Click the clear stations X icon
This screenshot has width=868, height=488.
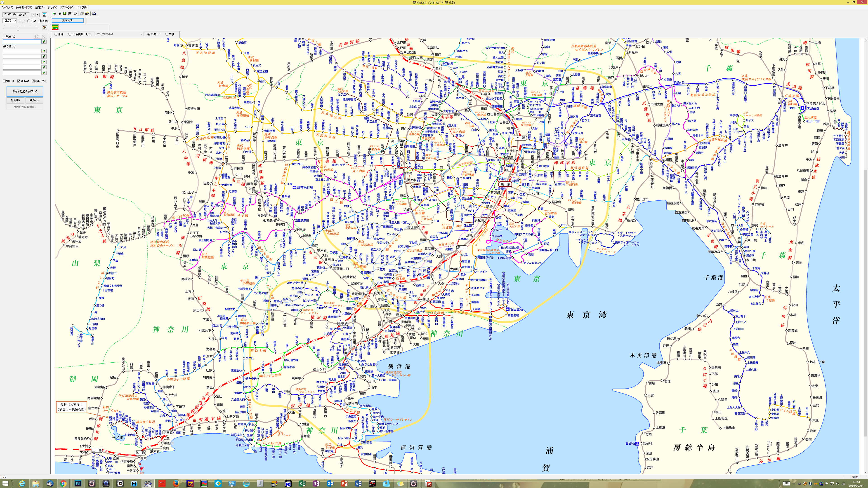(43, 36)
